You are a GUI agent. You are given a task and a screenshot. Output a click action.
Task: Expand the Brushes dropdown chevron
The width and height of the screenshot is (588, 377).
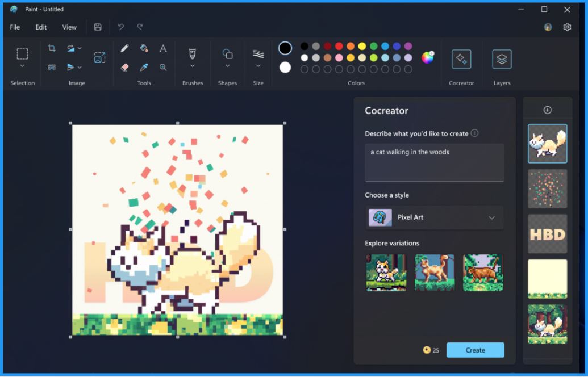coord(193,66)
